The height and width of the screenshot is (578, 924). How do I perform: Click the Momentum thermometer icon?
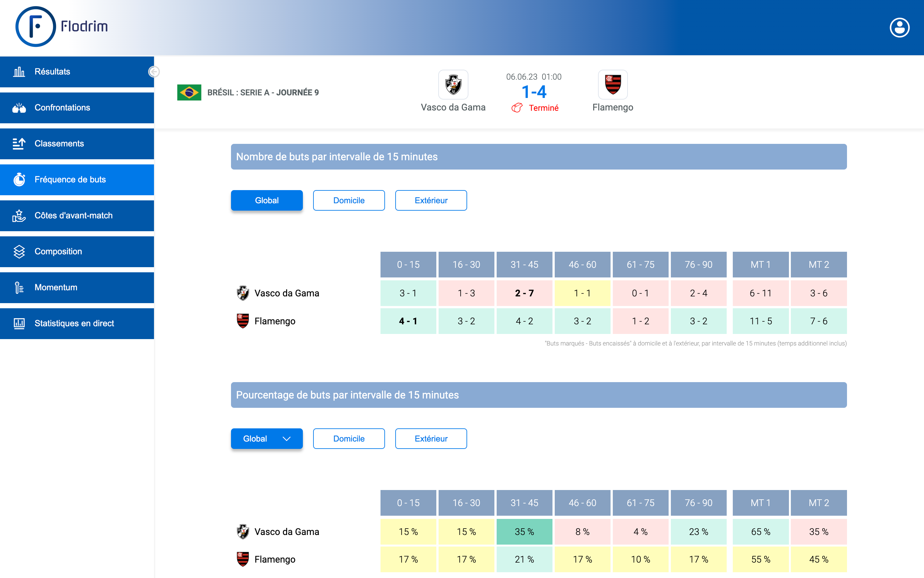(x=19, y=287)
